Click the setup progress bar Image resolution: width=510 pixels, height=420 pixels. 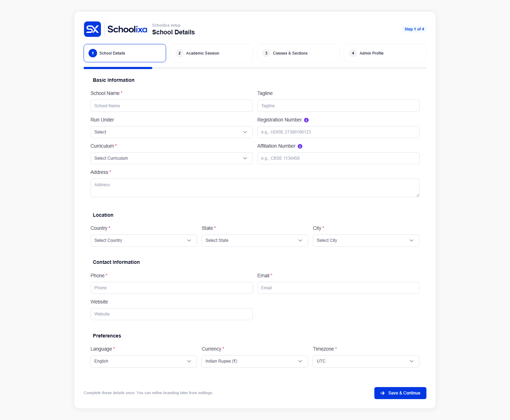tap(255, 68)
